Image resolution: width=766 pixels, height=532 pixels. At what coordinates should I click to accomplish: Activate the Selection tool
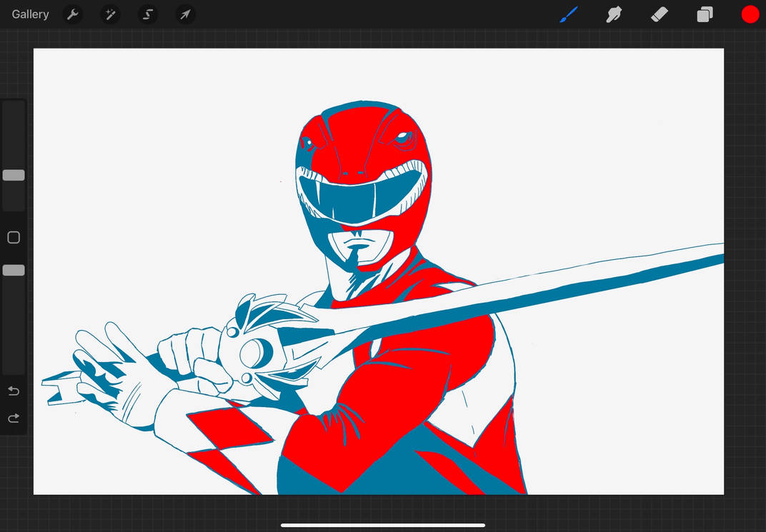[x=147, y=15]
